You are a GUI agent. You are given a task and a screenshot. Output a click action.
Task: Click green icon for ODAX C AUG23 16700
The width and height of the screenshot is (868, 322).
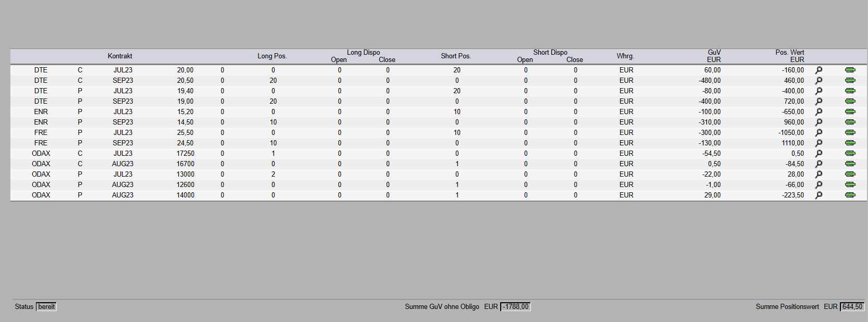tap(850, 164)
